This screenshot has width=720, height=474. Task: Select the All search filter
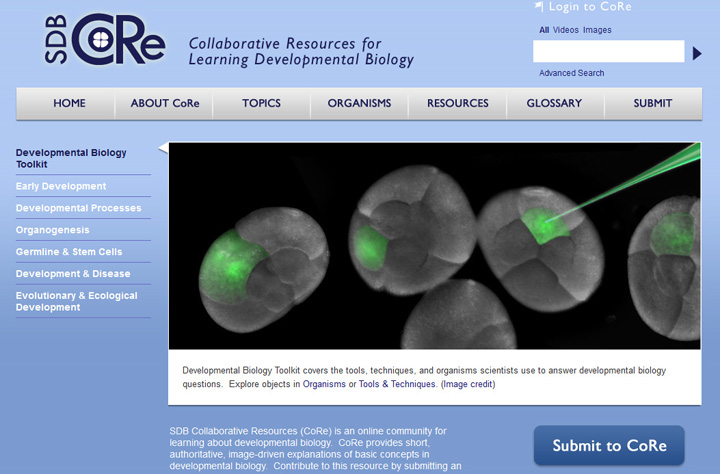point(544,30)
